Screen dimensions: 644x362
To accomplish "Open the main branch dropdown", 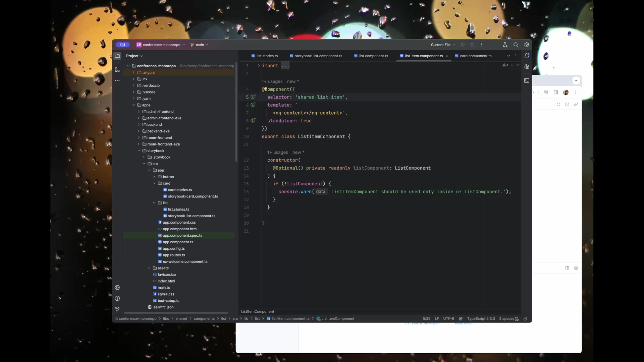I will 199,45.
